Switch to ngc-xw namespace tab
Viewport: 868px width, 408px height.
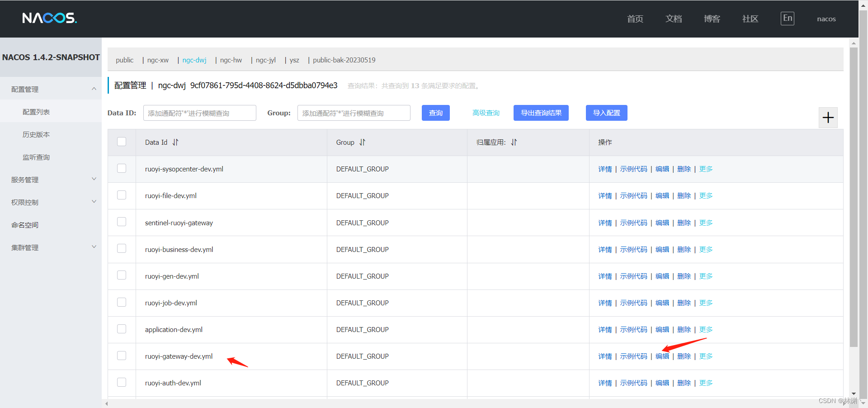pyautogui.click(x=158, y=60)
